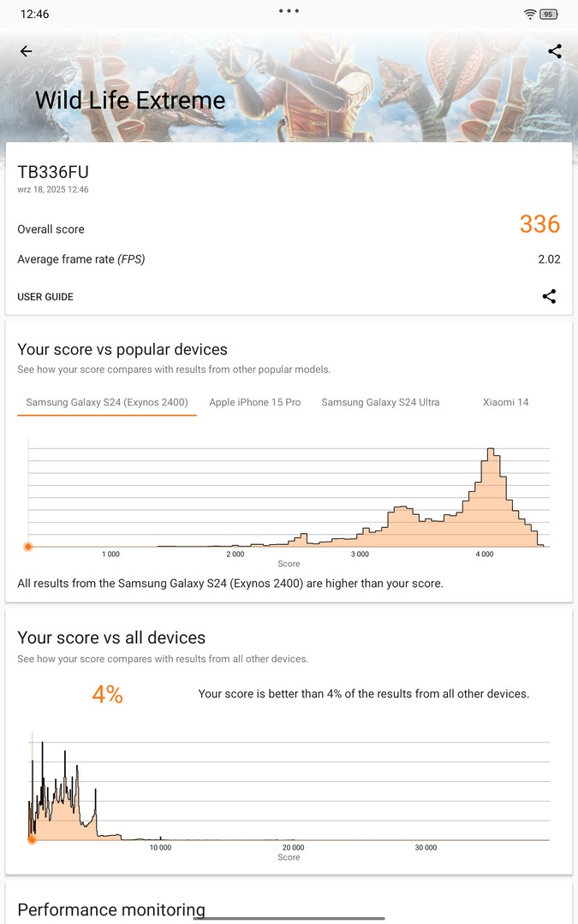Tap the Performance monitoring section heading
578x924 pixels.
[x=111, y=909]
